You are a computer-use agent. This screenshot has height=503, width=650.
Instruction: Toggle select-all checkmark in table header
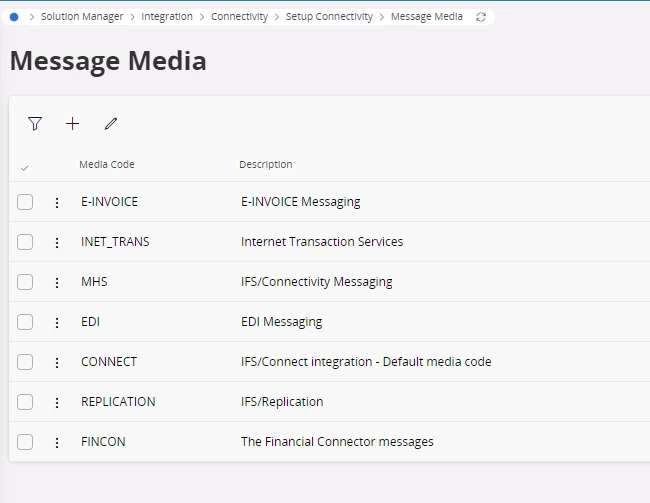tap(24, 168)
